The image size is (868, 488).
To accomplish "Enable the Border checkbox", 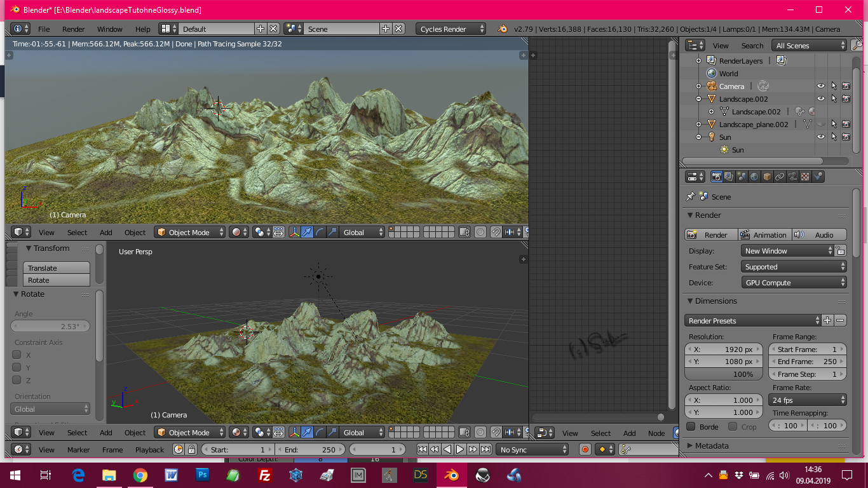I will click(691, 426).
